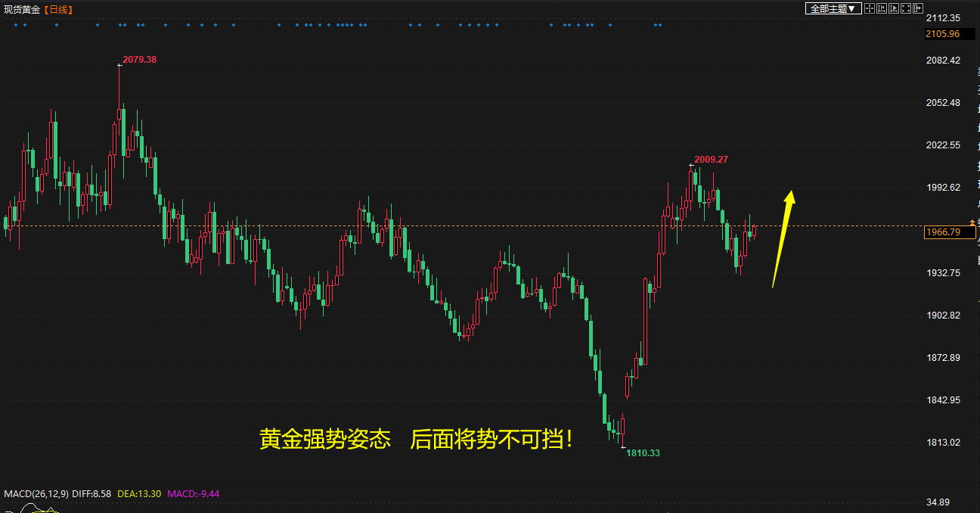Click the 2079.38 high-point cross marker
Screen dimensions: 980x513
pyautogui.click(x=119, y=65)
